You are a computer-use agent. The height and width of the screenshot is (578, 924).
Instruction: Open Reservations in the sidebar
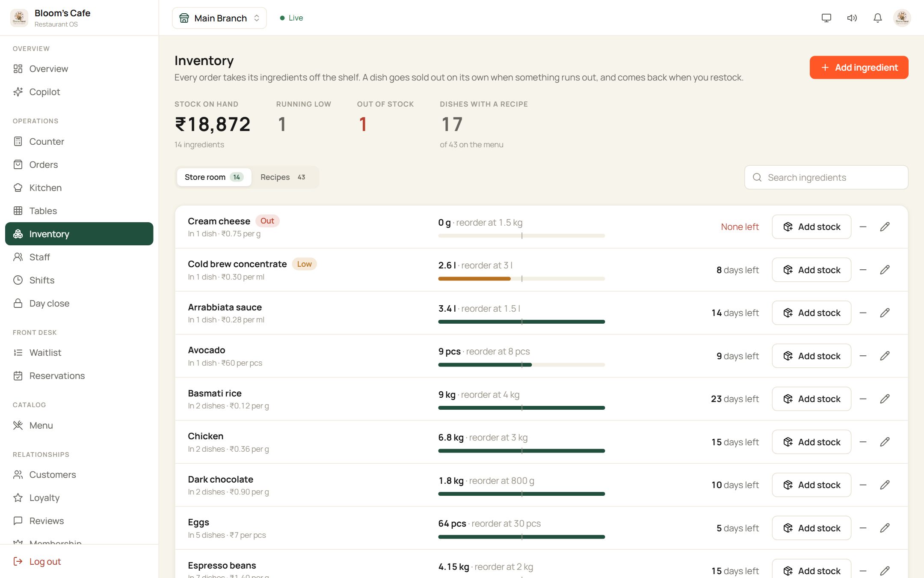(79, 375)
